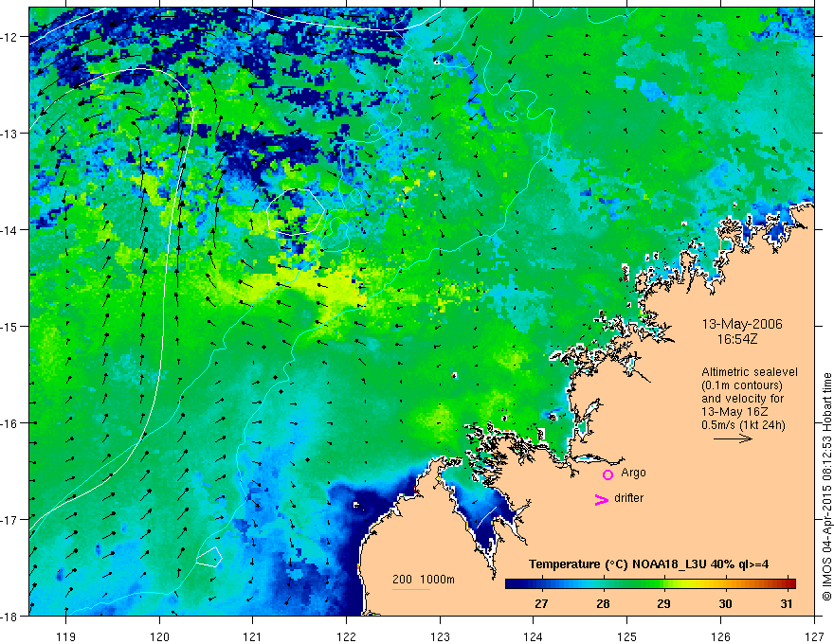Click the '13-May 16Z' text line
The width and height of the screenshot is (834, 644).
pyautogui.click(x=734, y=412)
